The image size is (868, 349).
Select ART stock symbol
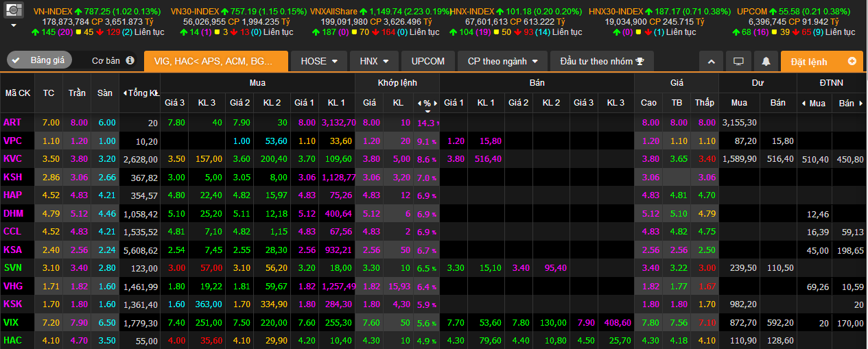coord(12,122)
